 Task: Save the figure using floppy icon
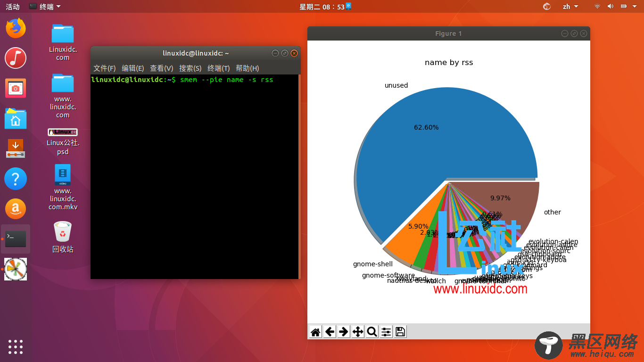click(400, 332)
